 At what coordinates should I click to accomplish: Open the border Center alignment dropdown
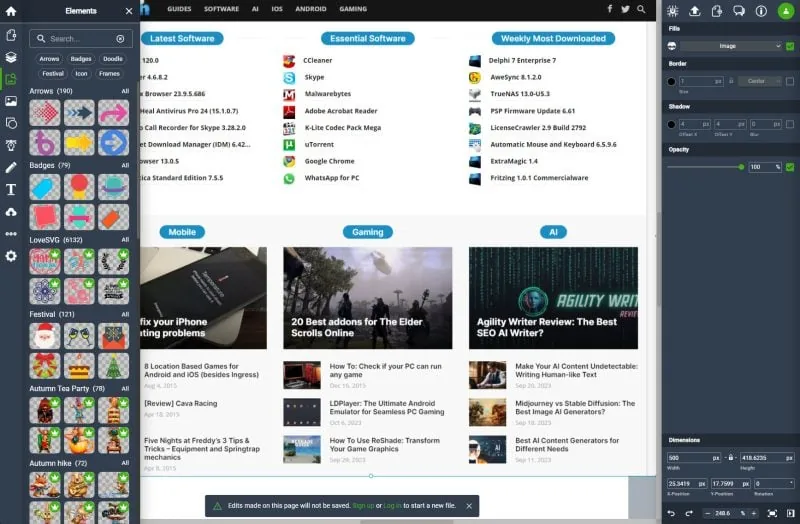click(760, 81)
